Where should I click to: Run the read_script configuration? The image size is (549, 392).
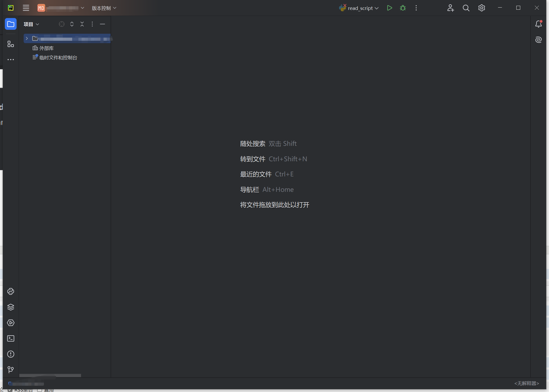point(390,8)
